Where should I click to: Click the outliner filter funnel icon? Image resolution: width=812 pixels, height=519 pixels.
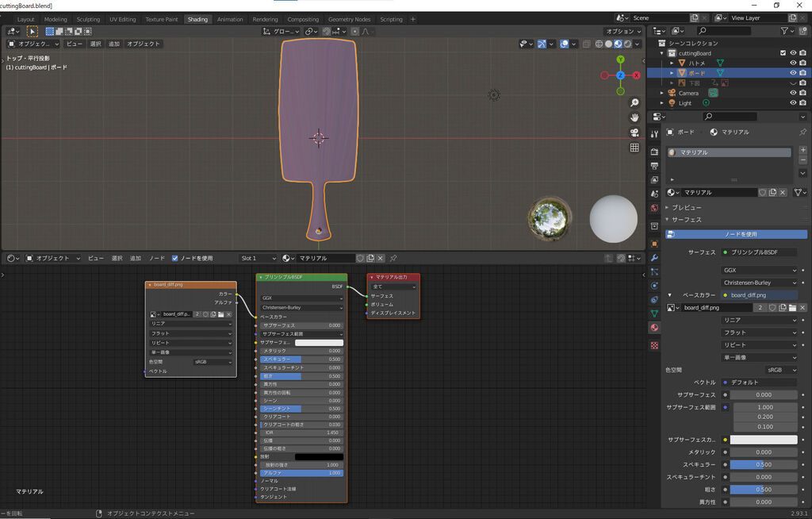[784, 31]
